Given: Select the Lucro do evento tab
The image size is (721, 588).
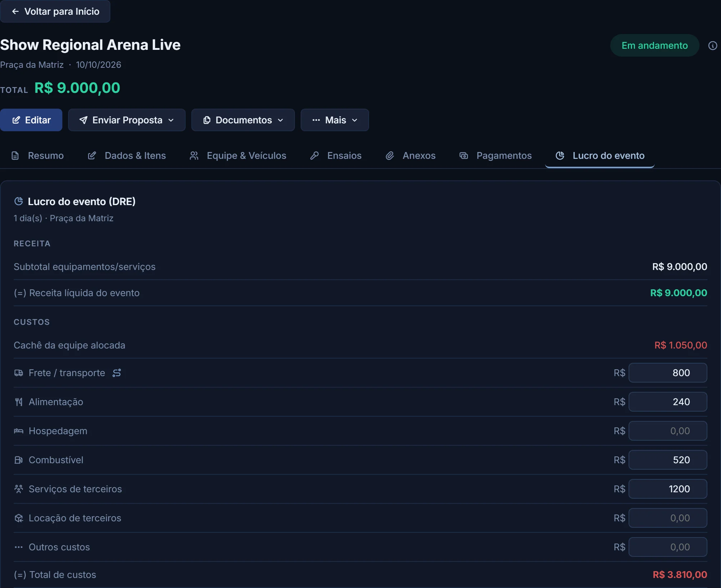Looking at the screenshot, I should coord(600,156).
